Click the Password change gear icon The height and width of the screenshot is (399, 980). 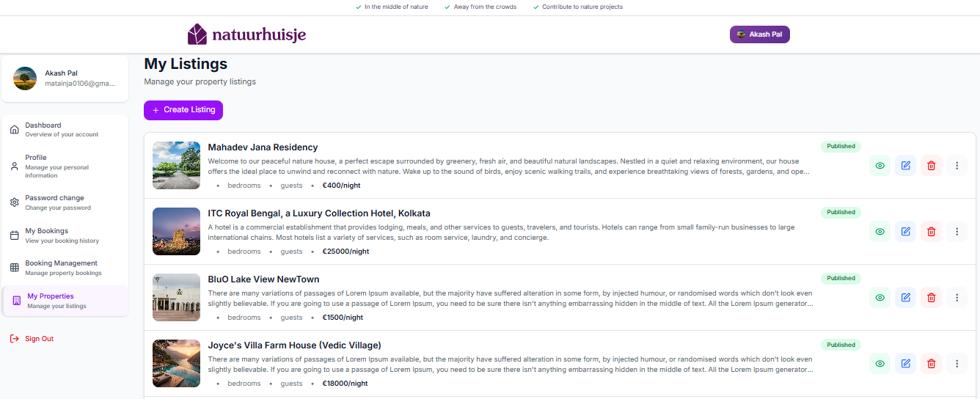coord(15,202)
